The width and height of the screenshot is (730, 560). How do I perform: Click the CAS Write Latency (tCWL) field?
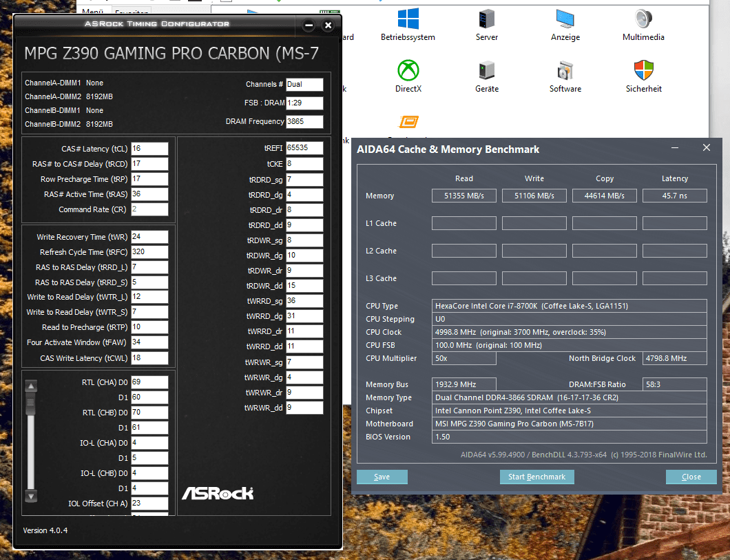point(149,358)
